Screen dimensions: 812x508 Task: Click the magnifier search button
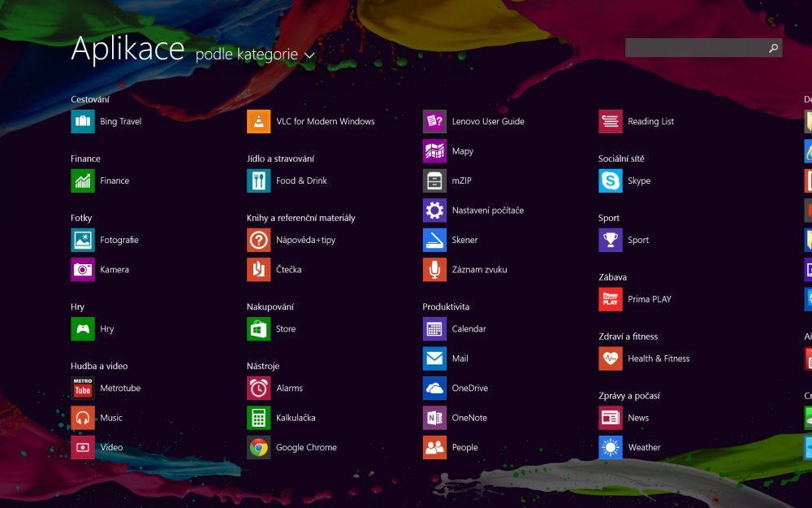[x=773, y=48]
